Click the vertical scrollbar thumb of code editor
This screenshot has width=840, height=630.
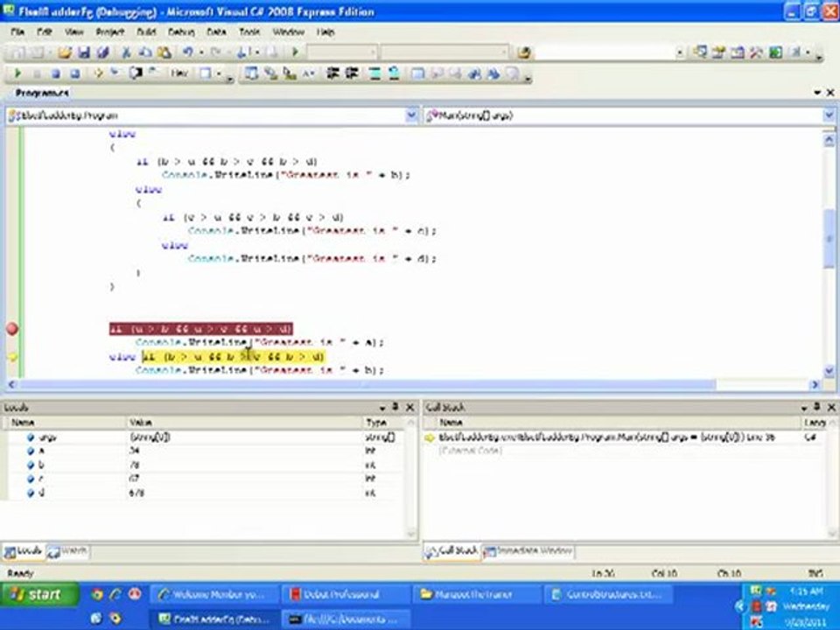[x=829, y=238]
